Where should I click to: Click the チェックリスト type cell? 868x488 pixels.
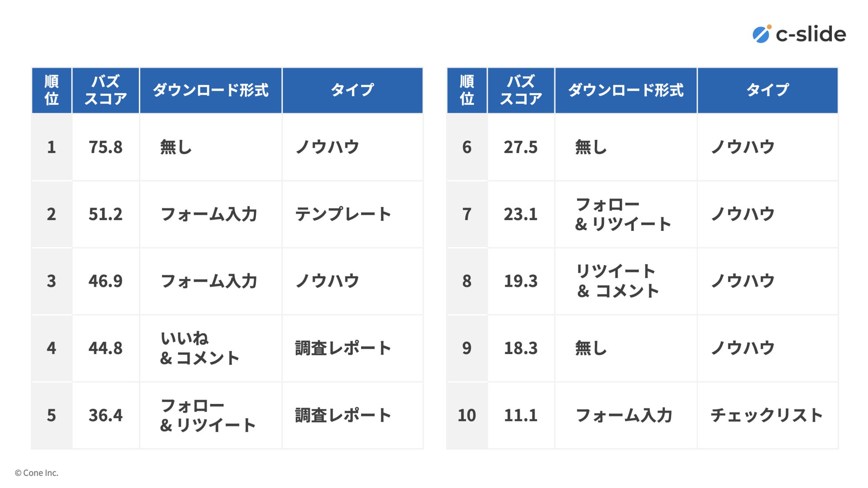pos(766,415)
